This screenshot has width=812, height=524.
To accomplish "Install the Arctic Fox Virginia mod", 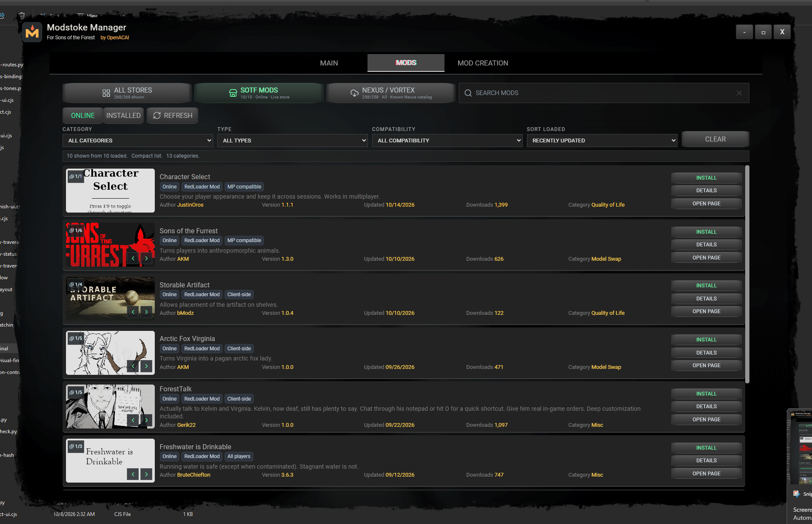I will coord(706,340).
